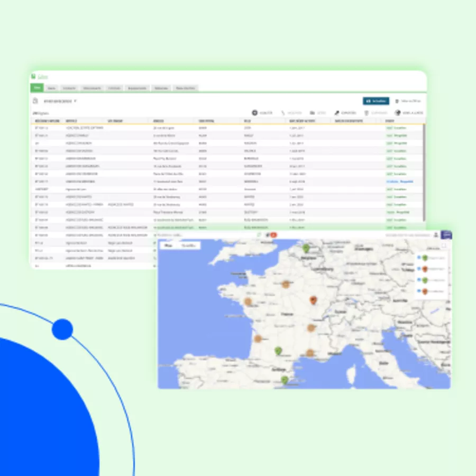Click the red notification badge above the map

coord(273,235)
